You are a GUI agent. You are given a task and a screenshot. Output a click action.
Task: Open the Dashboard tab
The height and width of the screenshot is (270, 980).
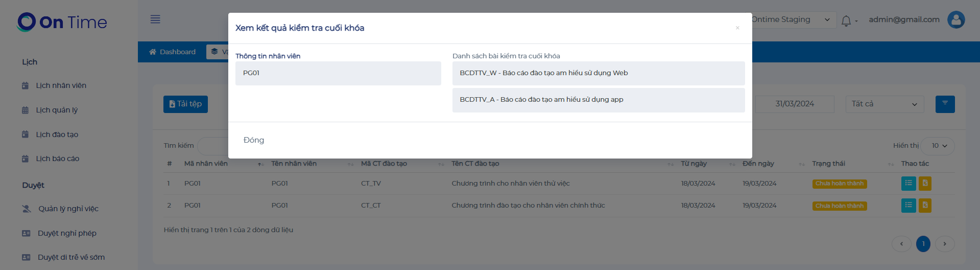tap(172, 52)
